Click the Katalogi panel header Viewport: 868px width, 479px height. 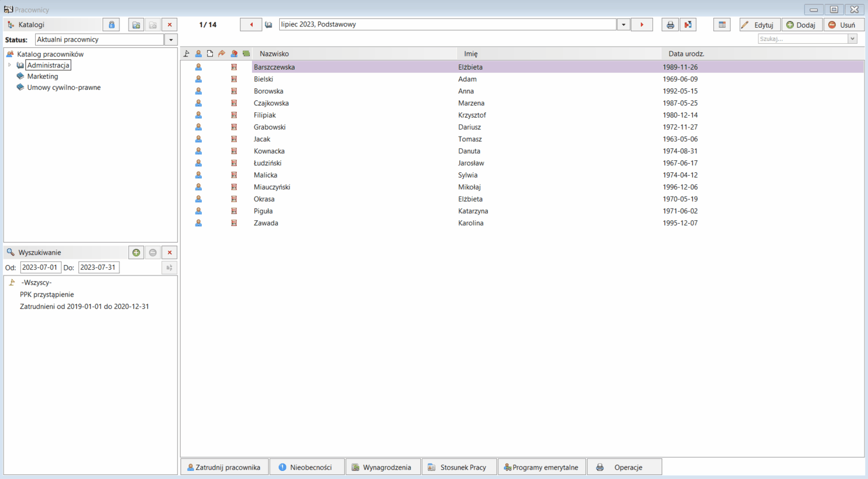click(53, 25)
